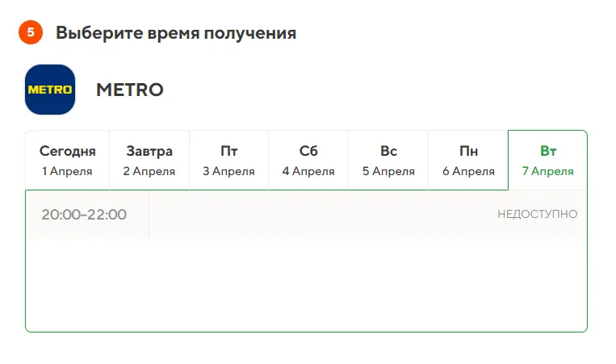
Task: Select the 6 Апреля date
Action: point(468,171)
